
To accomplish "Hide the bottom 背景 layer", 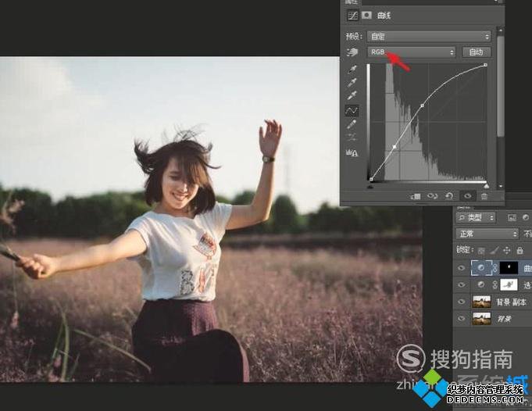I will click(x=461, y=318).
